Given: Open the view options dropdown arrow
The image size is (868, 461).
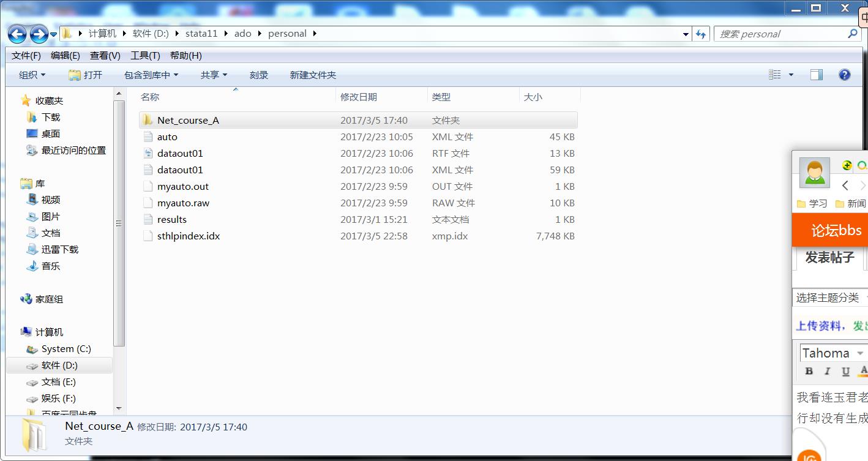Looking at the screenshot, I should [791, 75].
